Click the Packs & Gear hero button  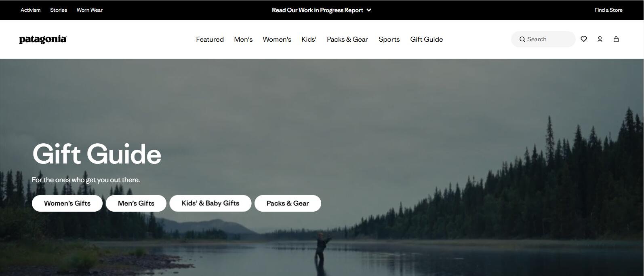point(288,203)
